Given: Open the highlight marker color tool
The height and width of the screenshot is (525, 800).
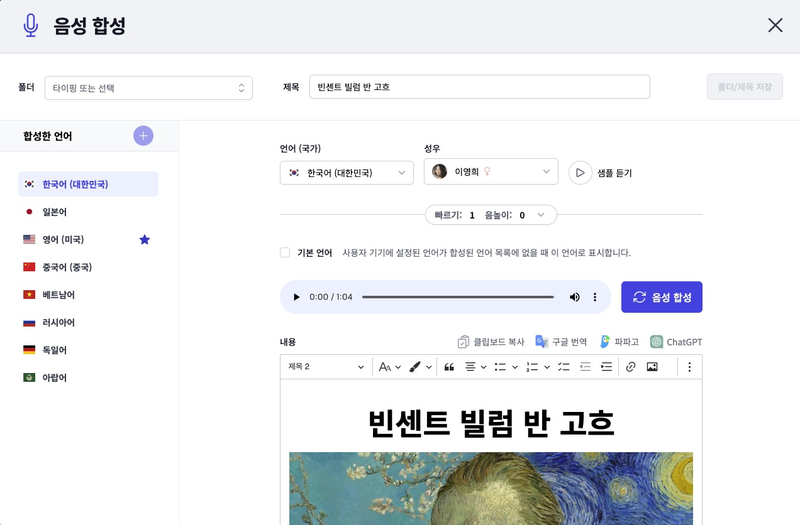Looking at the screenshot, I should (x=415, y=367).
